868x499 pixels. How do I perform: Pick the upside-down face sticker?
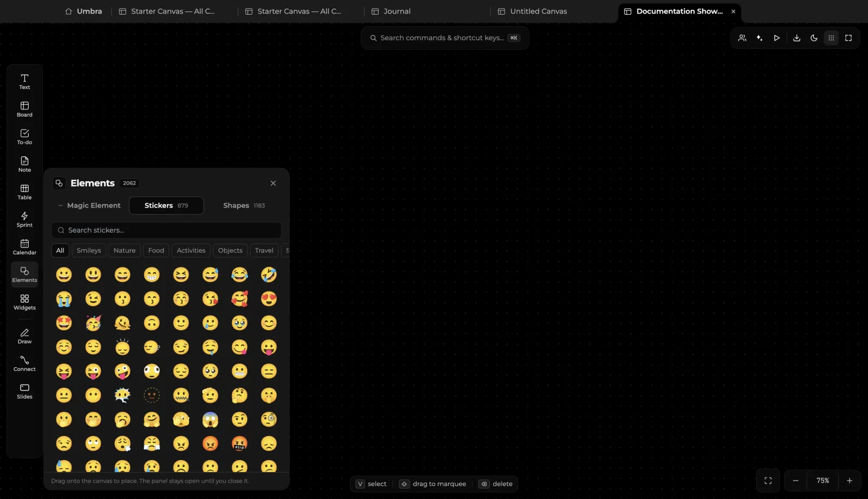(152, 323)
